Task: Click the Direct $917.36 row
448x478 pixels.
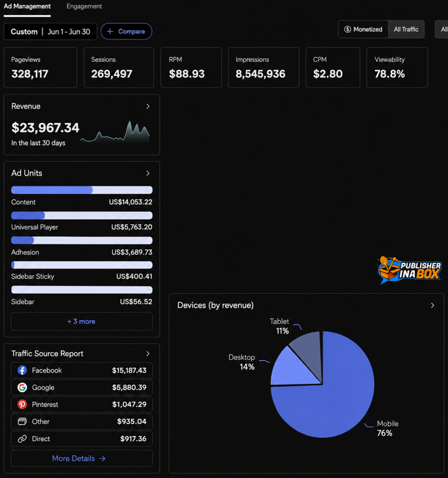Action: 81,439
